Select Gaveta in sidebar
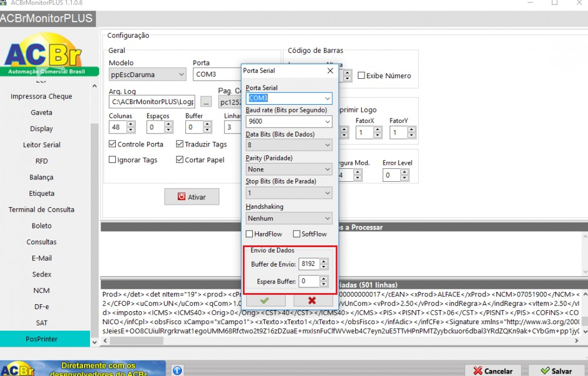The image size is (588, 376). tap(41, 112)
